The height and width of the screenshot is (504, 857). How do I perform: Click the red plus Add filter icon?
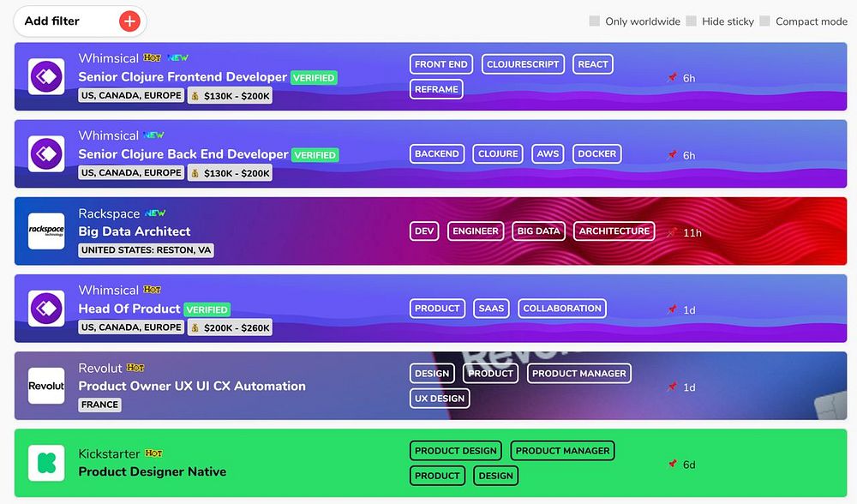(129, 21)
